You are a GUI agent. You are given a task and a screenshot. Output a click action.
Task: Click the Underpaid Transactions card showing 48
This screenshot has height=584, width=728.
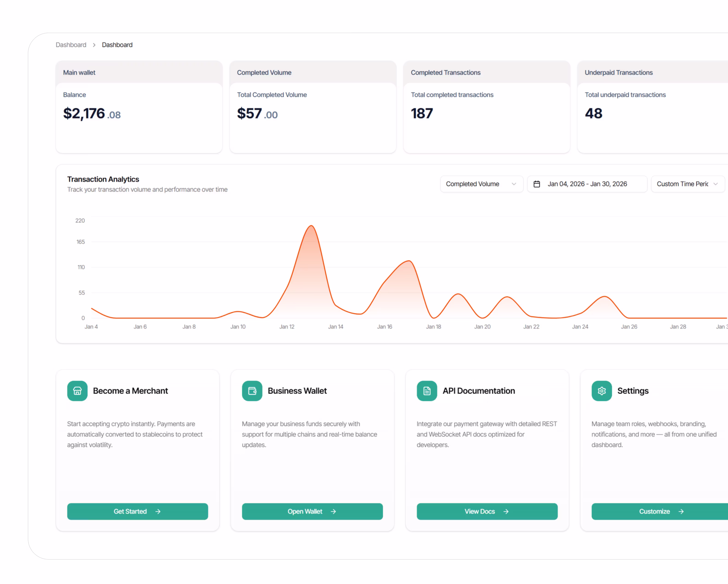(653, 107)
